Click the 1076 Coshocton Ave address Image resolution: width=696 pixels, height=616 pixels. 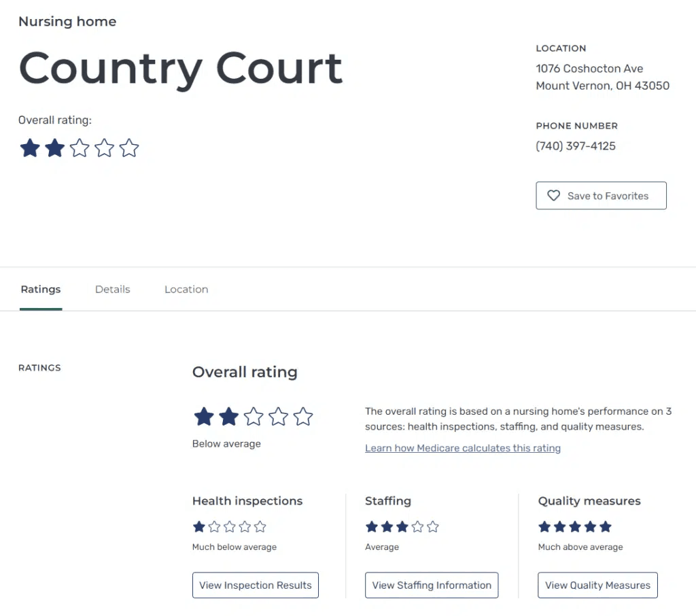tap(589, 69)
